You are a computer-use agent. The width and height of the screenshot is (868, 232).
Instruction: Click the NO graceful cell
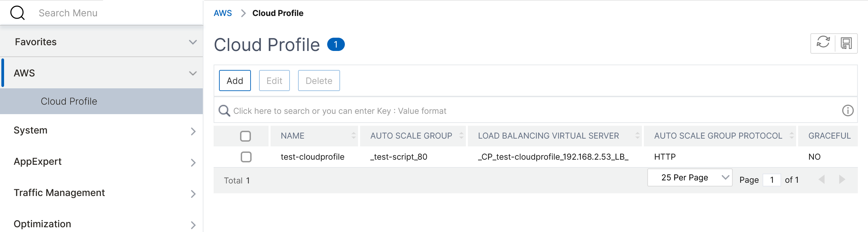point(814,157)
